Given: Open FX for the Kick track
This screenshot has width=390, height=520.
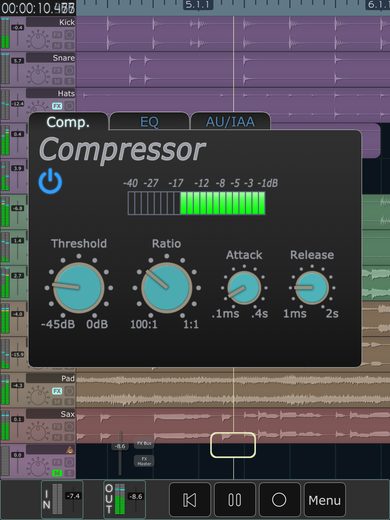Looking at the screenshot, I should point(57,35).
